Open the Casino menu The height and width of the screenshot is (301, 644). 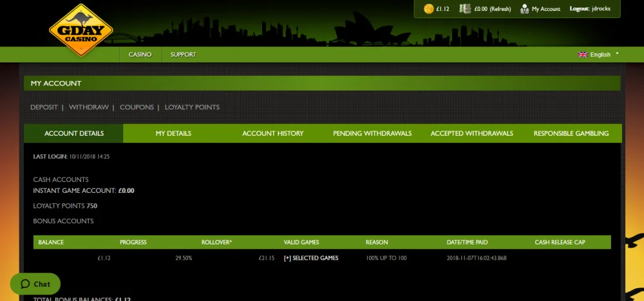140,55
